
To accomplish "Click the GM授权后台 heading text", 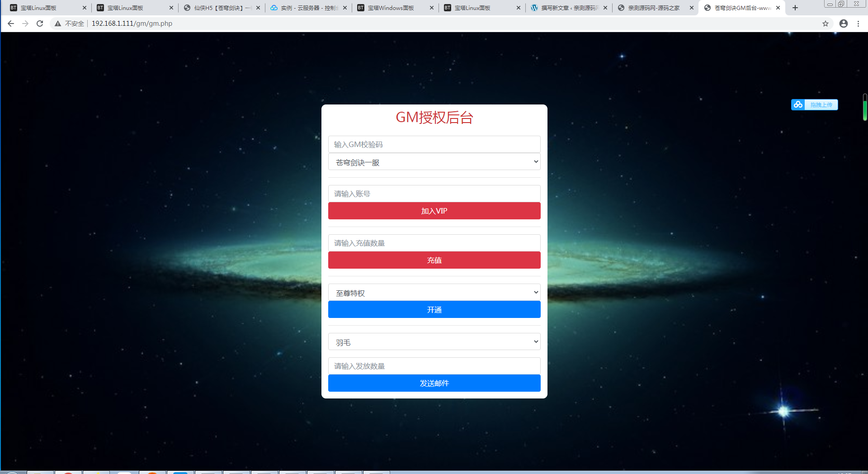I will 434,118.
